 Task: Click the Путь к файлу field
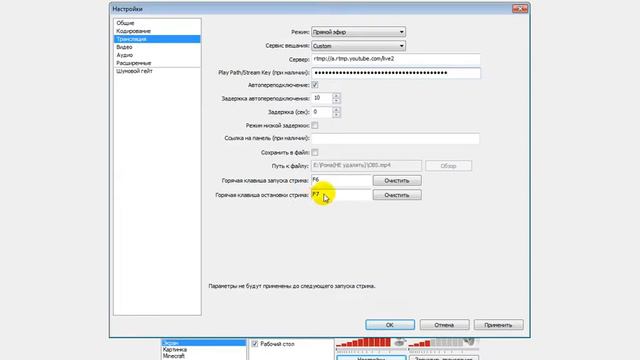pos(366,166)
